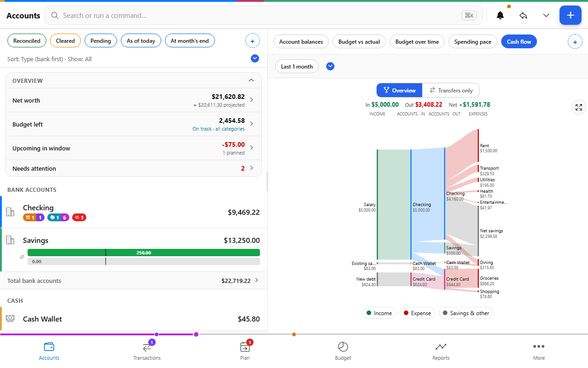The width and height of the screenshot is (588, 368).
Task: Switch to the Account balances view
Action: tap(301, 42)
